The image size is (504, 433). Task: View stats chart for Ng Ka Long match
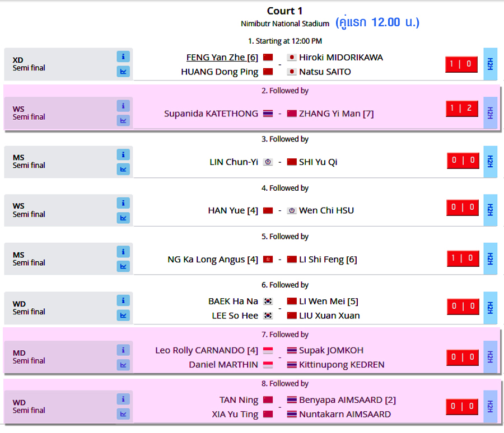click(123, 266)
